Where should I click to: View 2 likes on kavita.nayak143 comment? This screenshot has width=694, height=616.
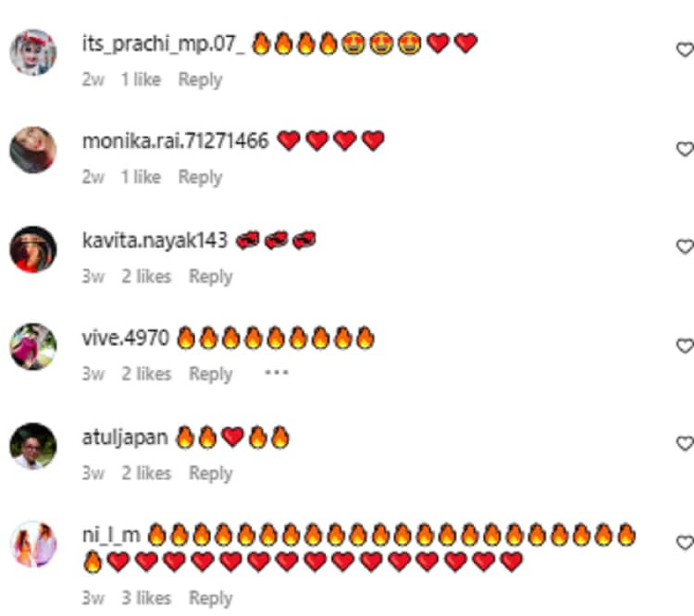(146, 277)
